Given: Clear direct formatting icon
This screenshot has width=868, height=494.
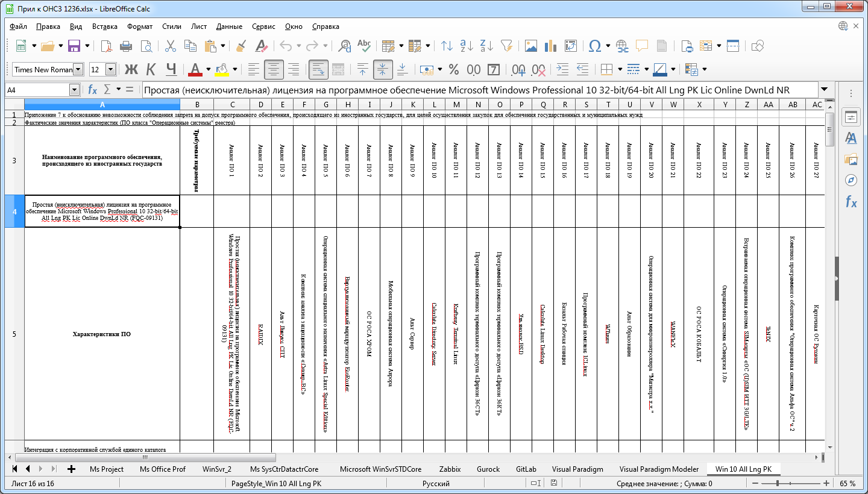Looking at the screenshot, I should click(x=261, y=46).
